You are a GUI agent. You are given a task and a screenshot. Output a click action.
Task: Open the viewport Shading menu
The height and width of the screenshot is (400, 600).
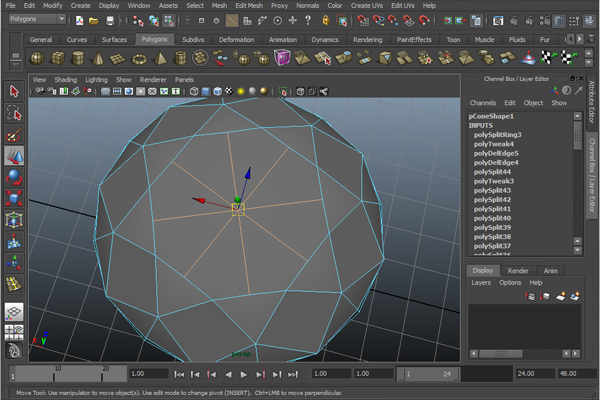(65, 80)
